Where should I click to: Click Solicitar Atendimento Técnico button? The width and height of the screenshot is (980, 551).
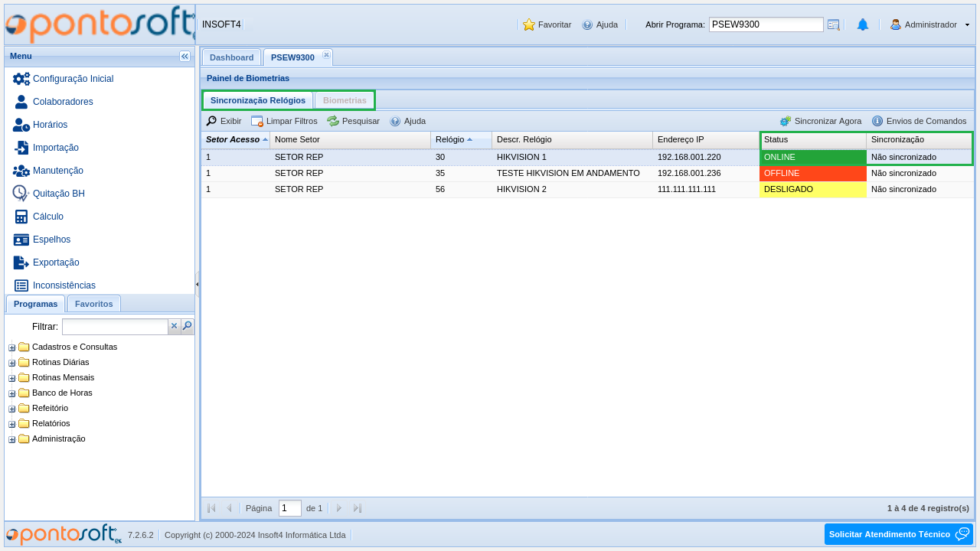point(898,534)
